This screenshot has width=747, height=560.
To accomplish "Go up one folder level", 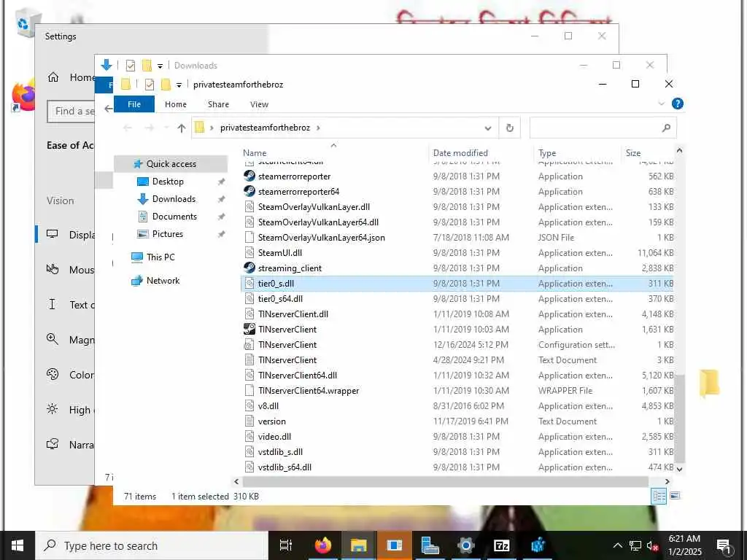I will click(x=181, y=128).
